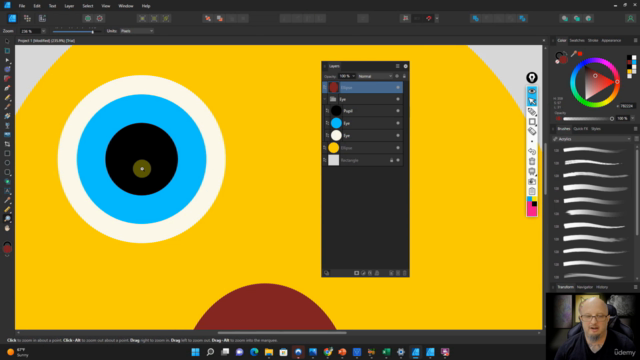Select the Color Picker tool
The width and height of the screenshot is (640, 360).
7,200
